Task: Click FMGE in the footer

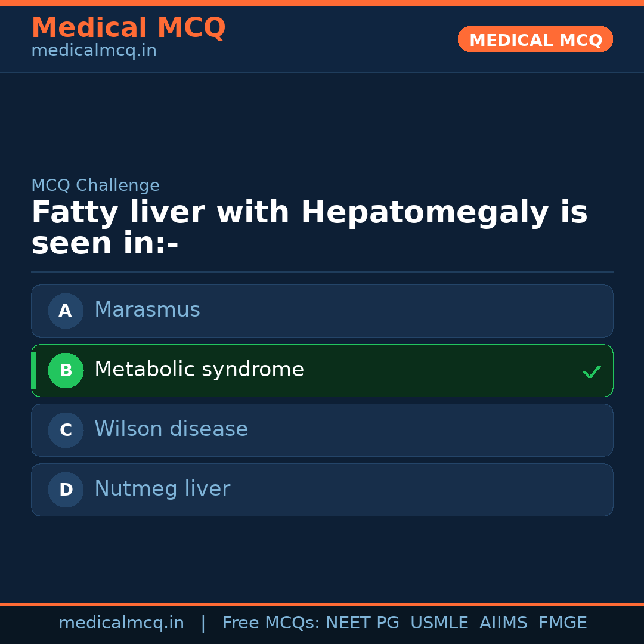Action: [562, 623]
